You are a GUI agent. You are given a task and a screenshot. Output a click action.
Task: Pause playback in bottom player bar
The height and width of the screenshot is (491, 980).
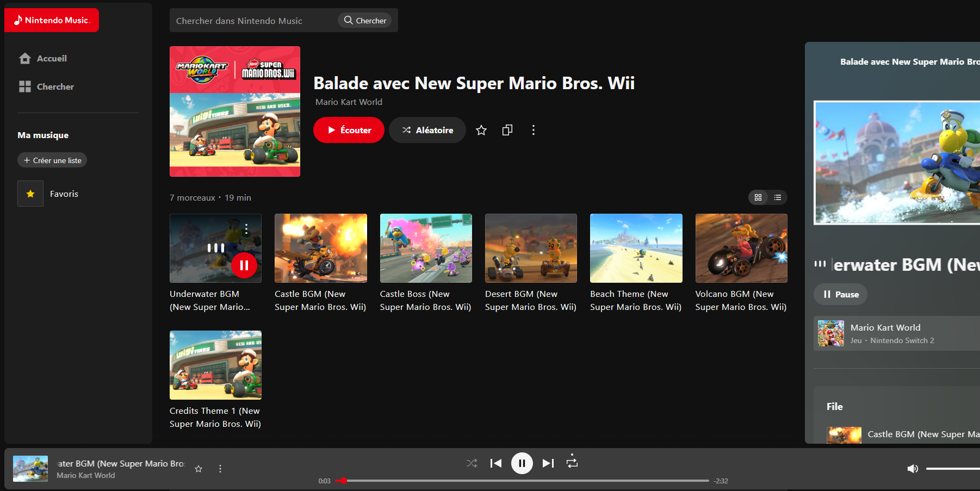click(522, 463)
